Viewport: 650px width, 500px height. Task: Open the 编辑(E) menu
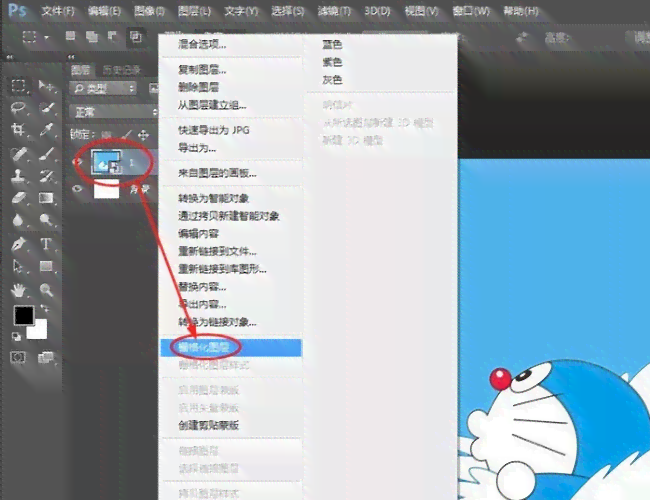(x=104, y=11)
